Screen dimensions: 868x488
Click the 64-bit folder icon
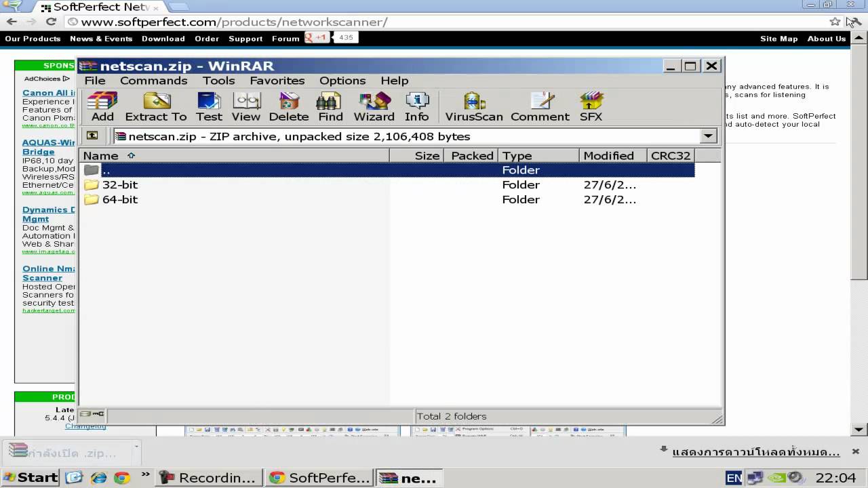[92, 200]
